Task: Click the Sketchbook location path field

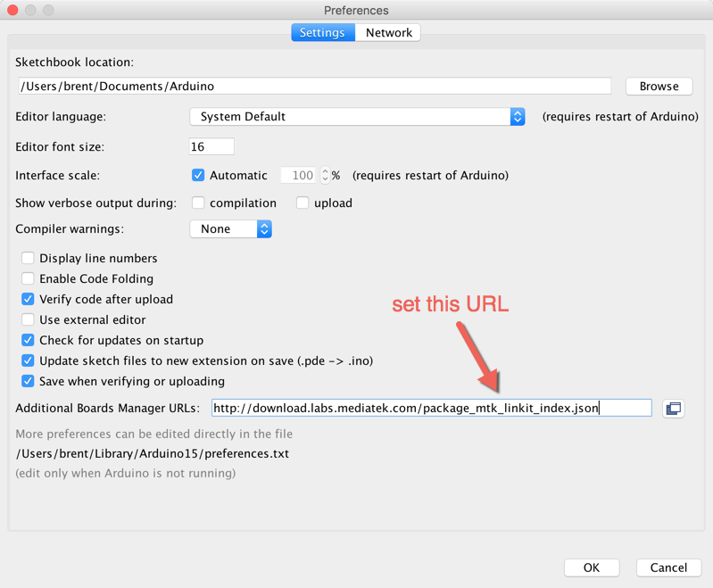Action: [315, 87]
